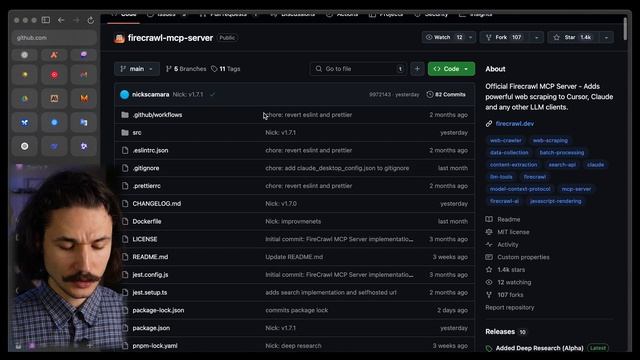Open the firecrawl.dev website link
The image size is (640, 360).
click(x=514, y=124)
